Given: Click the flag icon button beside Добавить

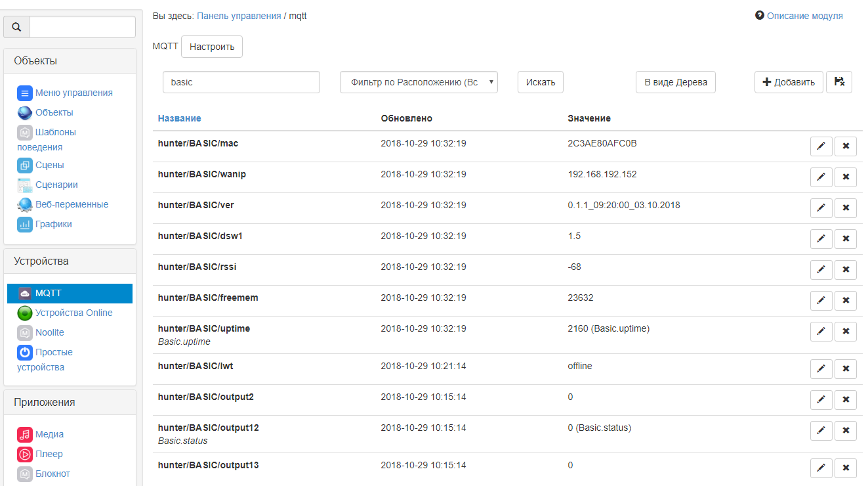Looking at the screenshot, I should 838,82.
